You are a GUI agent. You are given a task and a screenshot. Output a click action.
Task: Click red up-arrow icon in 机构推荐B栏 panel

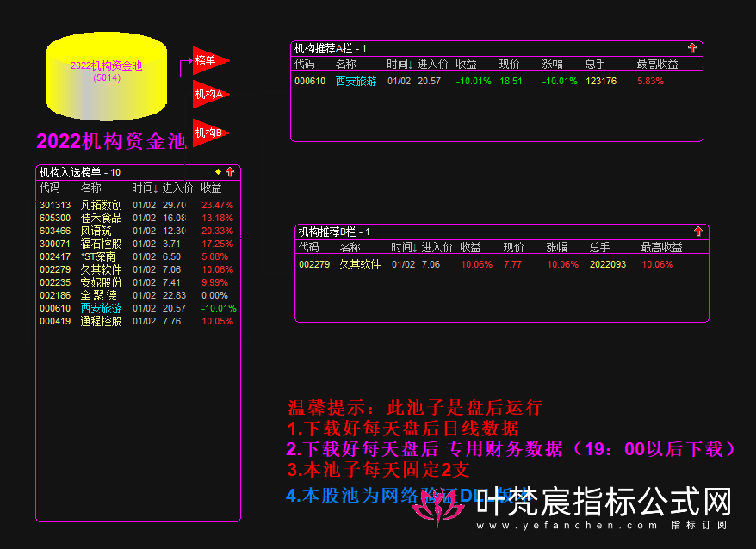pyautogui.click(x=698, y=231)
